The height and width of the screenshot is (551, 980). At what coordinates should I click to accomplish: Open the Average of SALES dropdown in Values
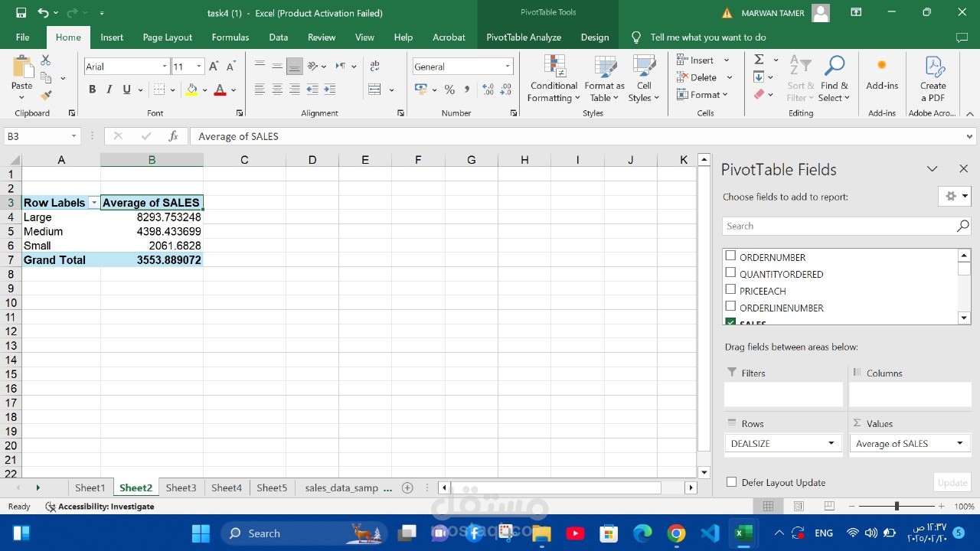click(x=959, y=443)
